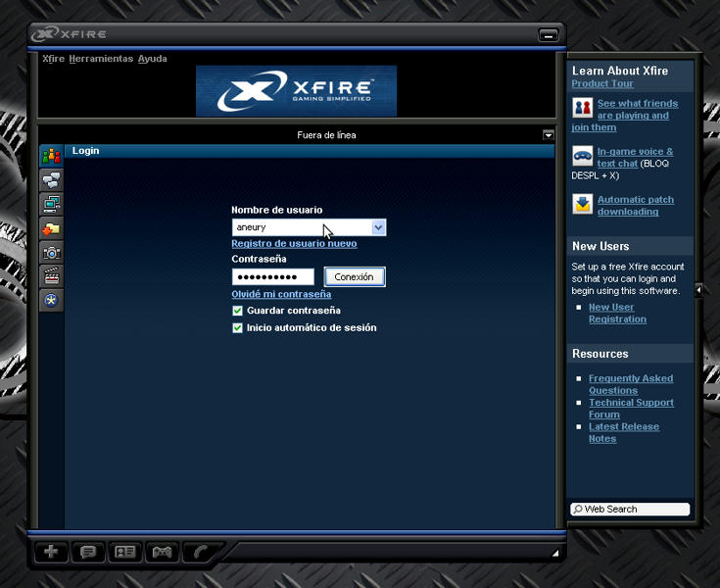
Task: Click Olvidé mi contraseña link
Action: (x=281, y=294)
